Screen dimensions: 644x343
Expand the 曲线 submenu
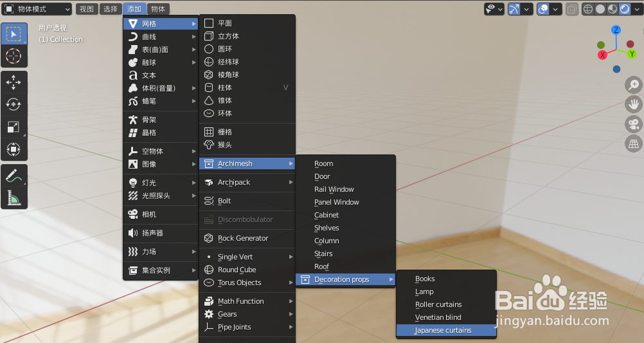161,37
